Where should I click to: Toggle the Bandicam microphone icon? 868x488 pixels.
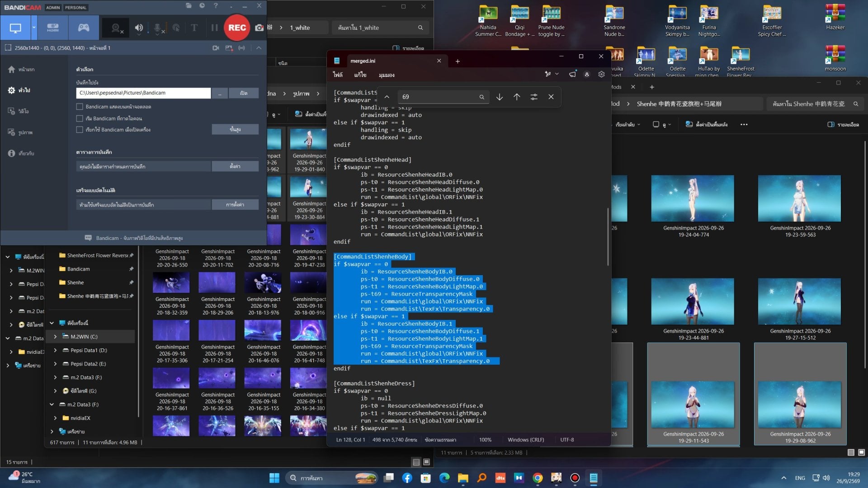coord(158,28)
